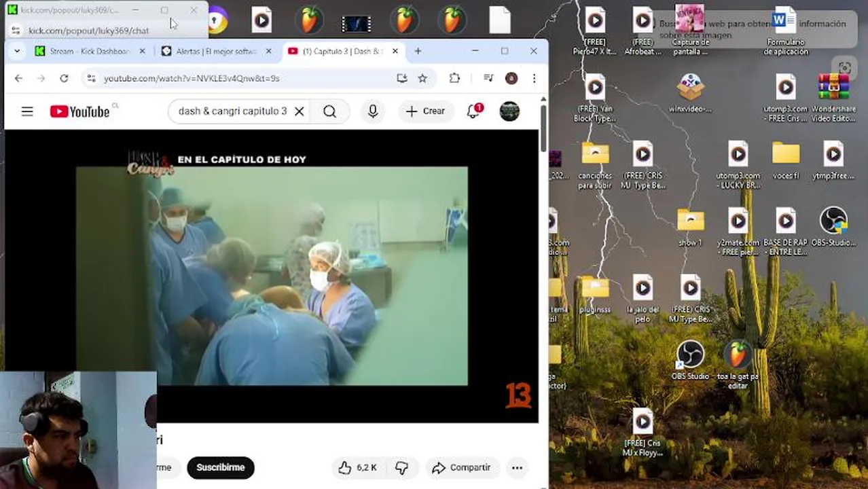This screenshot has height=489, width=868.
Task: Open 'canciones para subir' folder
Action: tap(595, 165)
